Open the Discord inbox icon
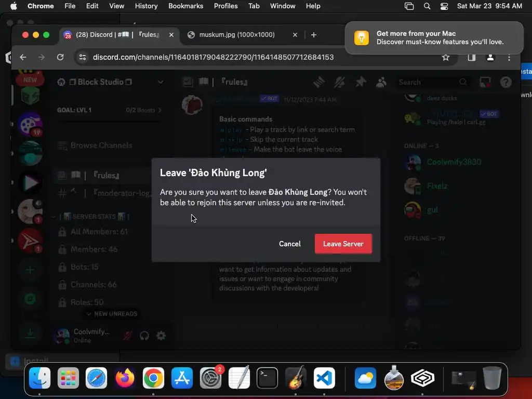The width and height of the screenshot is (532, 399). 485,82
